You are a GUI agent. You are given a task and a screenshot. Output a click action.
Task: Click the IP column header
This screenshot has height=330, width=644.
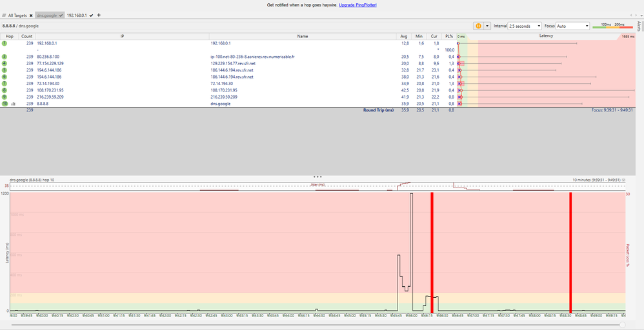[x=122, y=36]
